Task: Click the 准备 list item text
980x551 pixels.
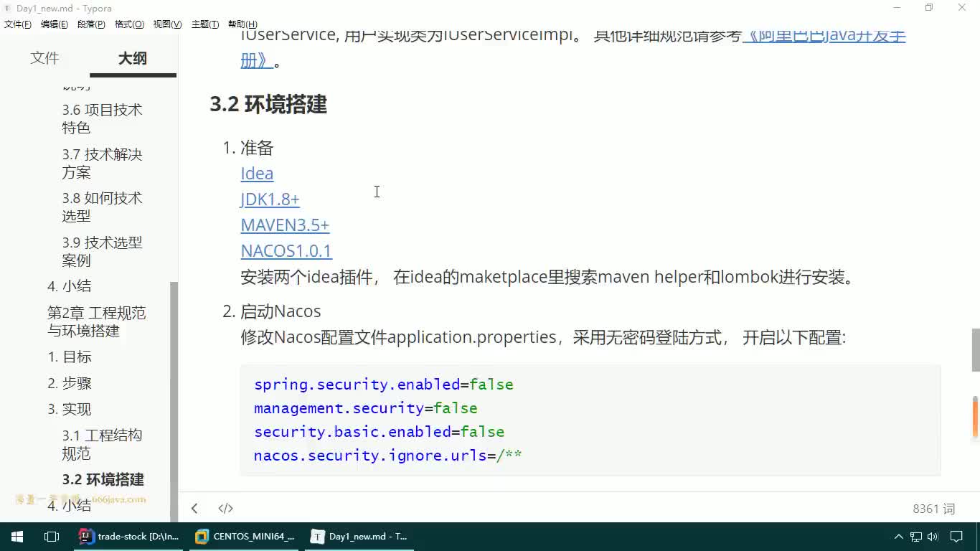Action: pyautogui.click(x=257, y=148)
